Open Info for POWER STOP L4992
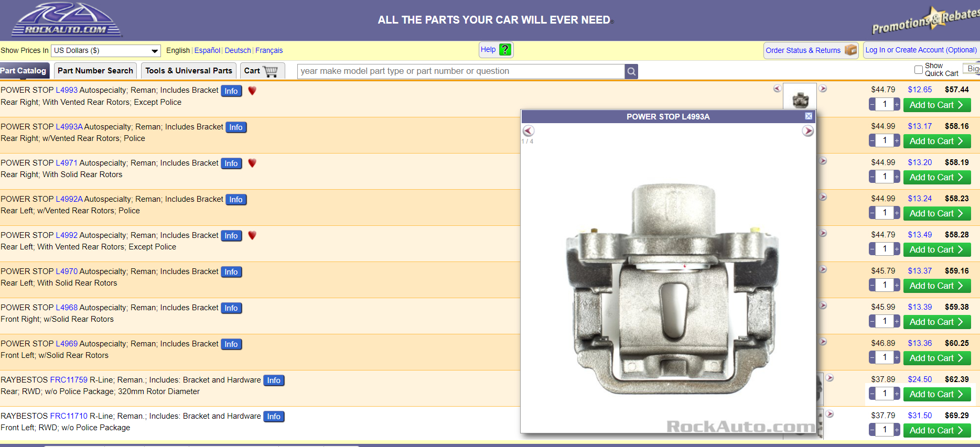Viewport: 980px width, 447px height. (231, 235)
